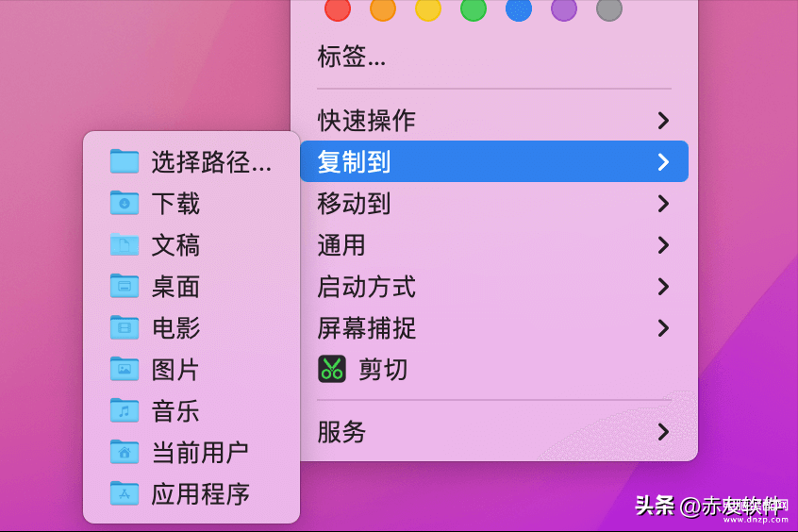Screen dimensions: 798x532
Task: Apply the red color tag
Action: tap(338, 8)
